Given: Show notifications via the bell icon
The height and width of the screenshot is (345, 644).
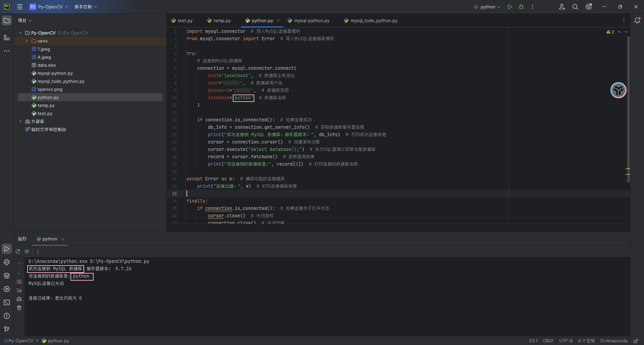Looking at the screenshot, I should 638,20.
